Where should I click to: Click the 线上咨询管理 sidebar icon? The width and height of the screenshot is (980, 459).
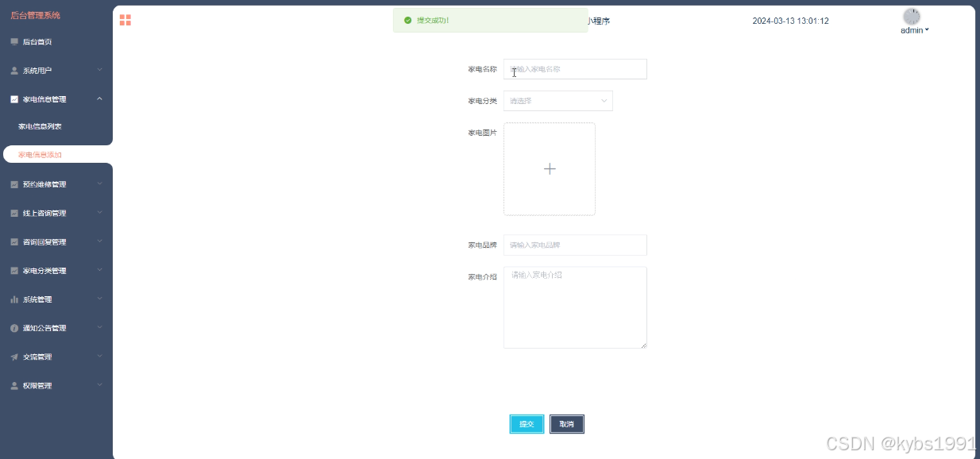[14, 213]
